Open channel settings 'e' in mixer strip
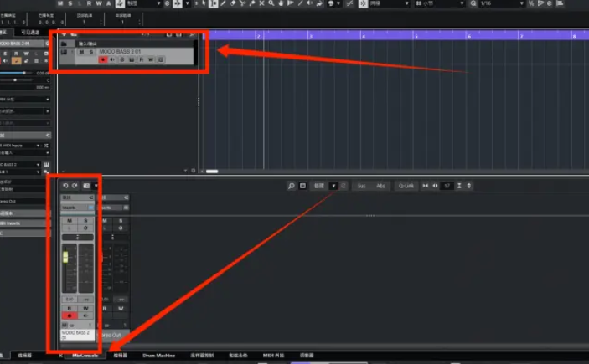 85,228
